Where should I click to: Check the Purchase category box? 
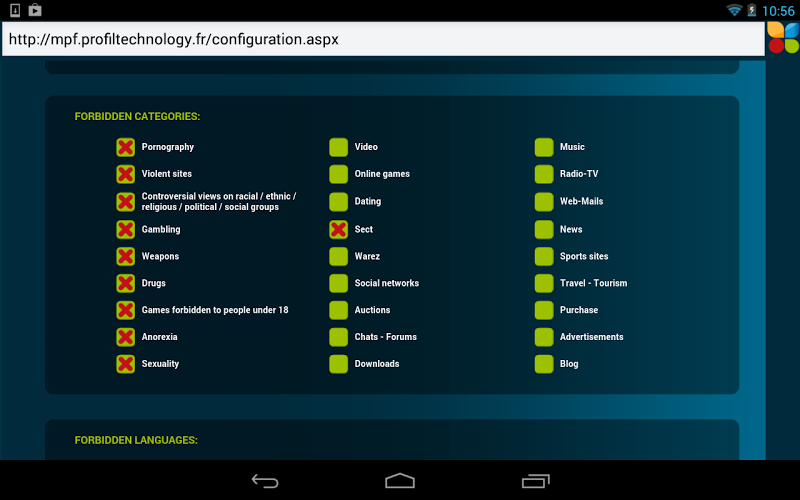click(x=544, y=310)
